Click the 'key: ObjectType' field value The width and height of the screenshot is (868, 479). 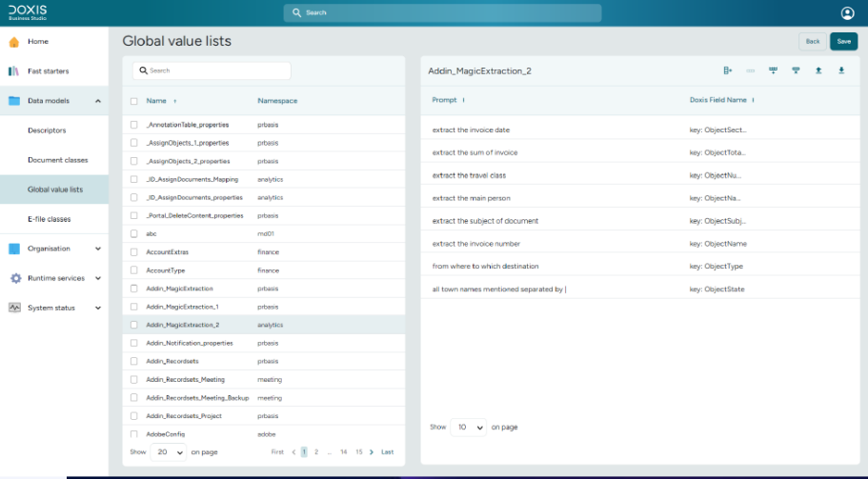click(x=717, y=266)
